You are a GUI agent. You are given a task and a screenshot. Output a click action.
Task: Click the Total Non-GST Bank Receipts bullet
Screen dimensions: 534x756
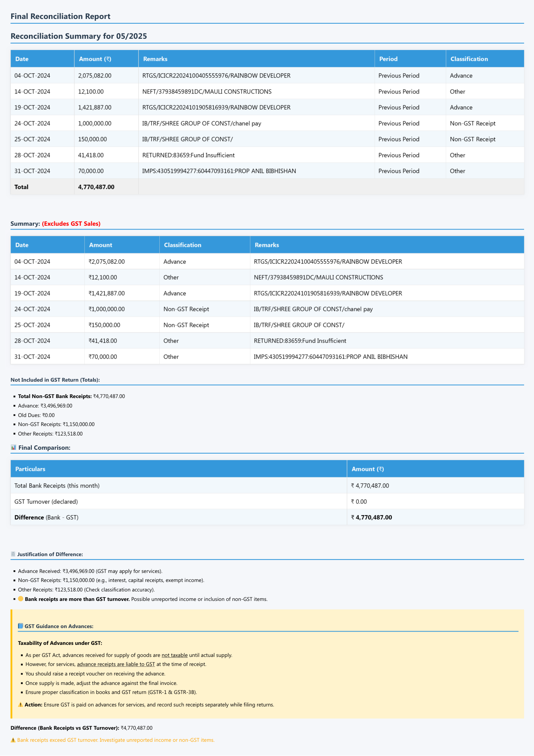(71, 396)
